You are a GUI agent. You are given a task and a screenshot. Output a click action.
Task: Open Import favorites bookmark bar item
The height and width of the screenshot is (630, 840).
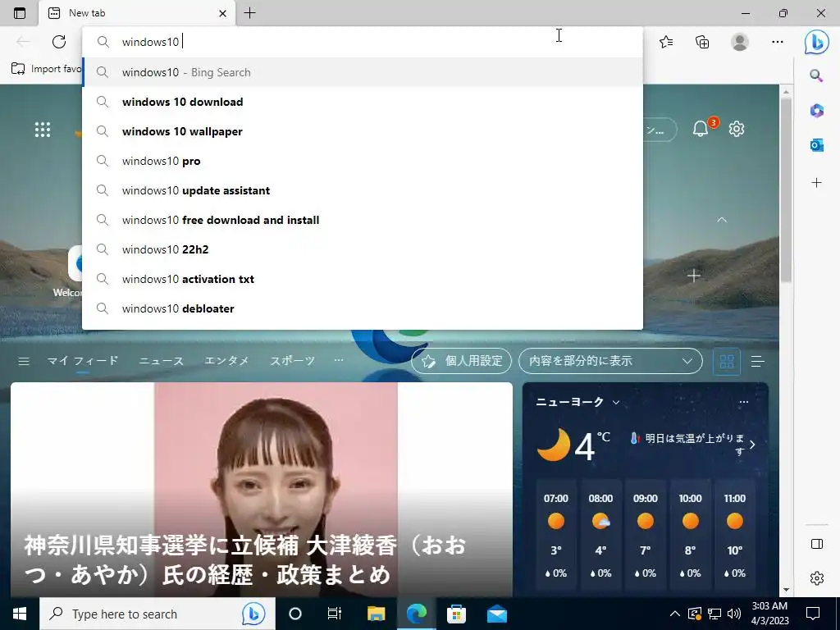coord(46,69)
